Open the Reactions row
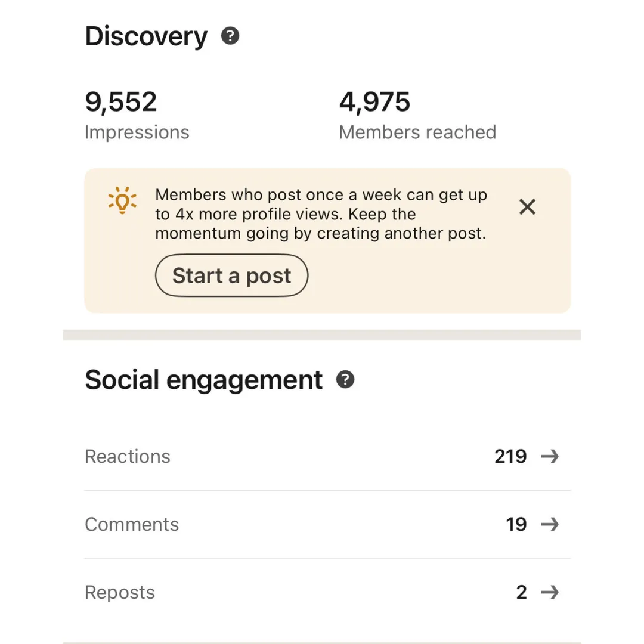The width and height of the screenshot is (644, 644). (327, 456)
